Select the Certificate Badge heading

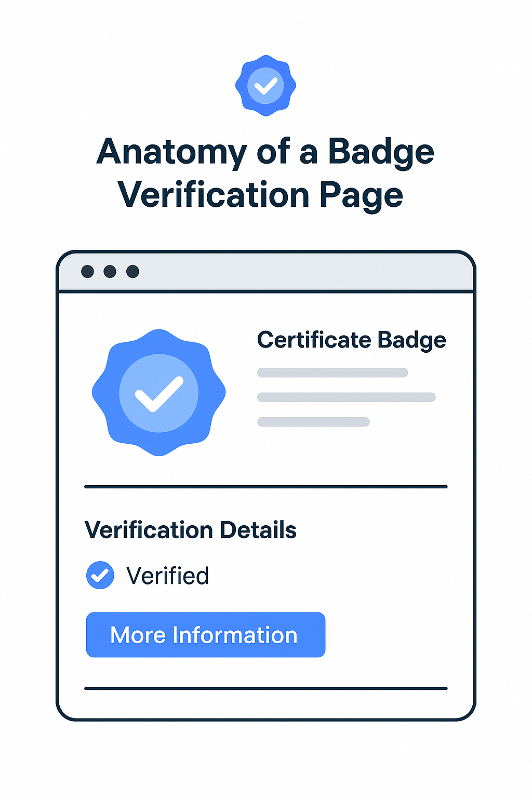point(351,340)
